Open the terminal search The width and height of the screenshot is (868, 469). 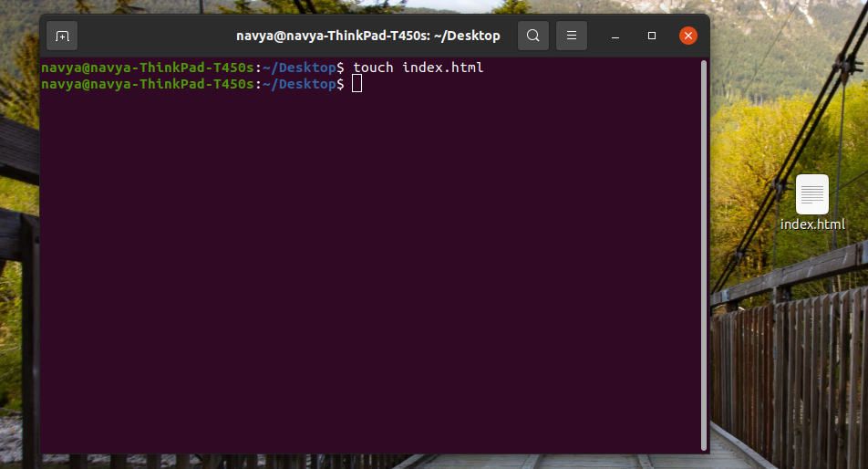tap(533, 36)
